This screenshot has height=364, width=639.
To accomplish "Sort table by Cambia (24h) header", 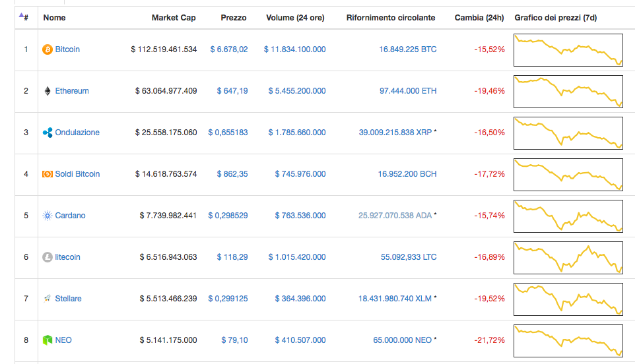I will pos(479,18).
